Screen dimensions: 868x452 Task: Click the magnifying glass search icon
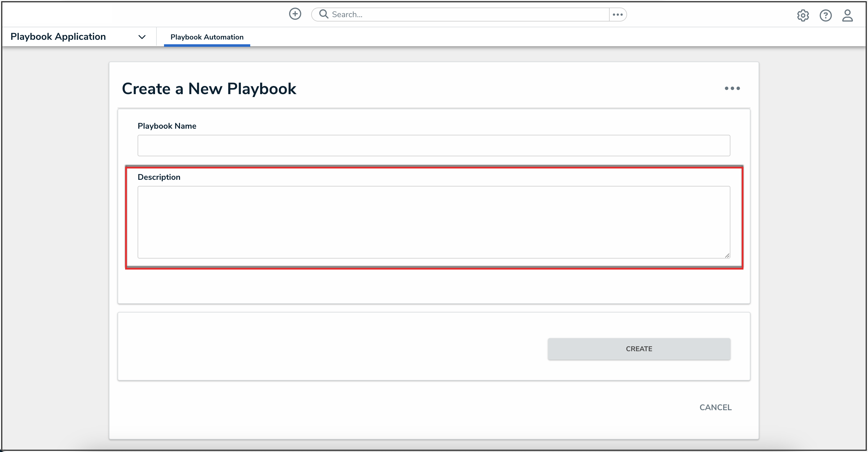pyautogui.click(x=323, y=14)
